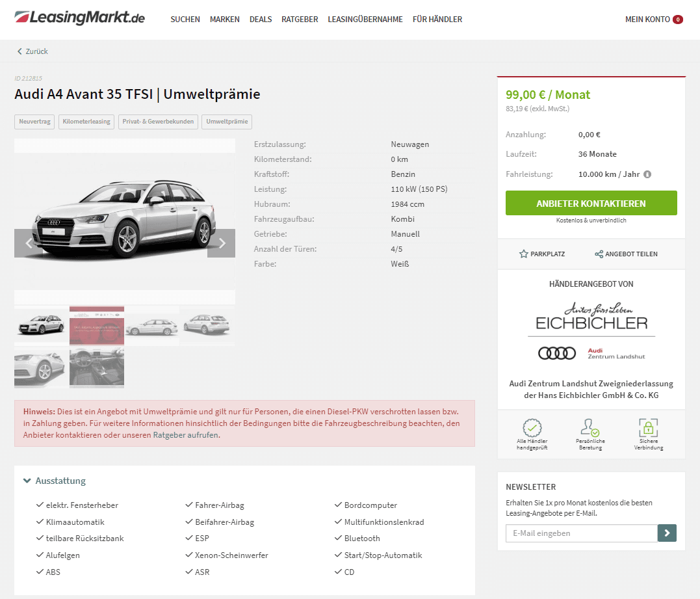Click the 'teilbare Rücksitzbank' equipment item

[85, 539]
